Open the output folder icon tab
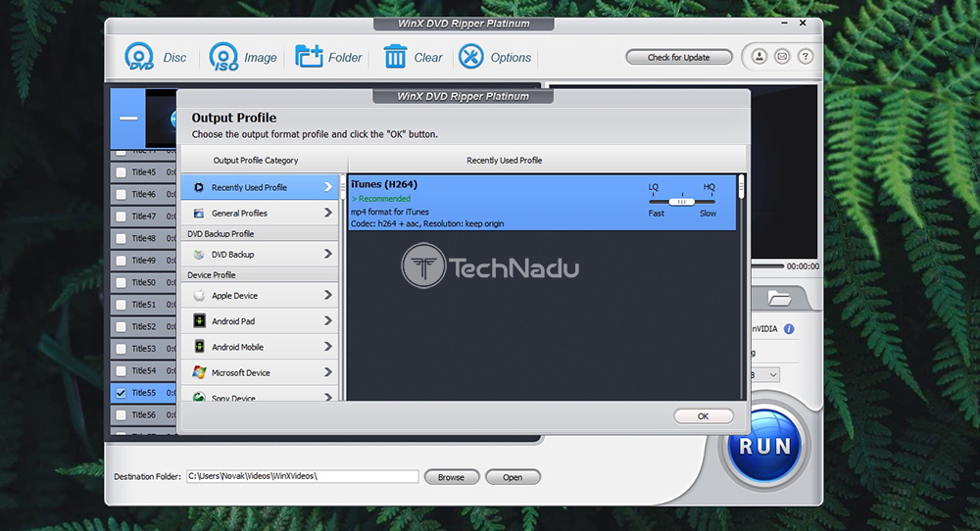Viewport: 980px width, 531px height. pos(779,298)
